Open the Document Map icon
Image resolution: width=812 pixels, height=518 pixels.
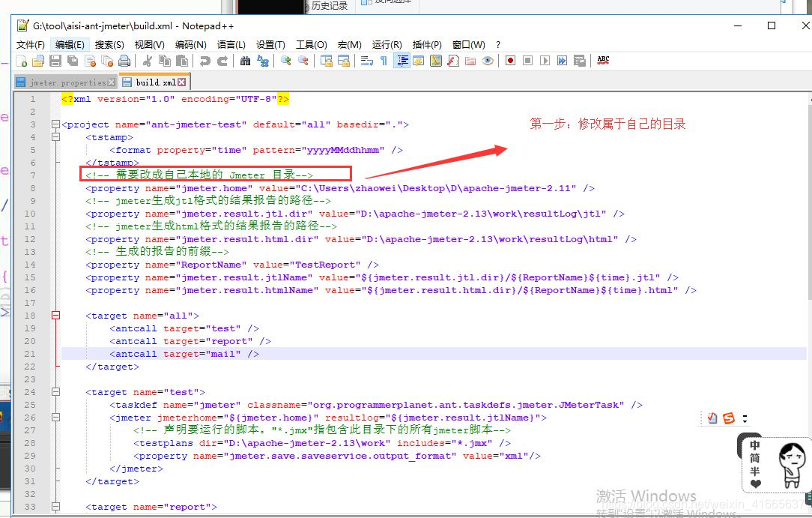[x=436, y=61]
